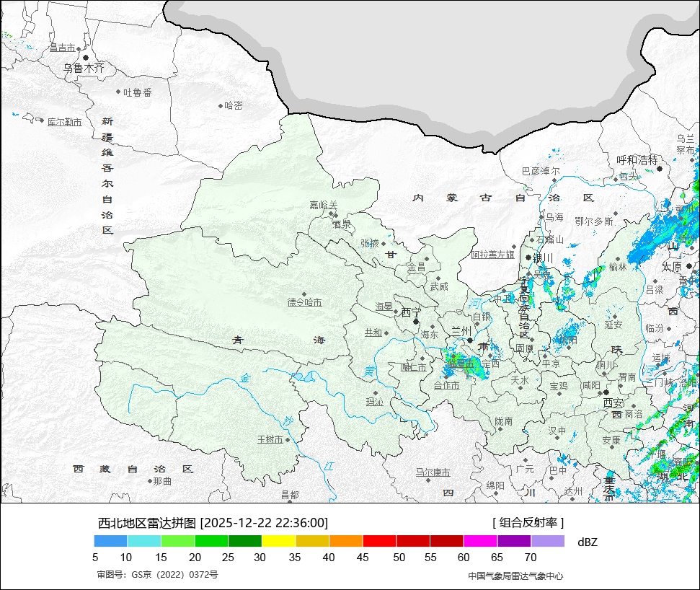Click the 组合反射率 product label

(x=528, y=522)
